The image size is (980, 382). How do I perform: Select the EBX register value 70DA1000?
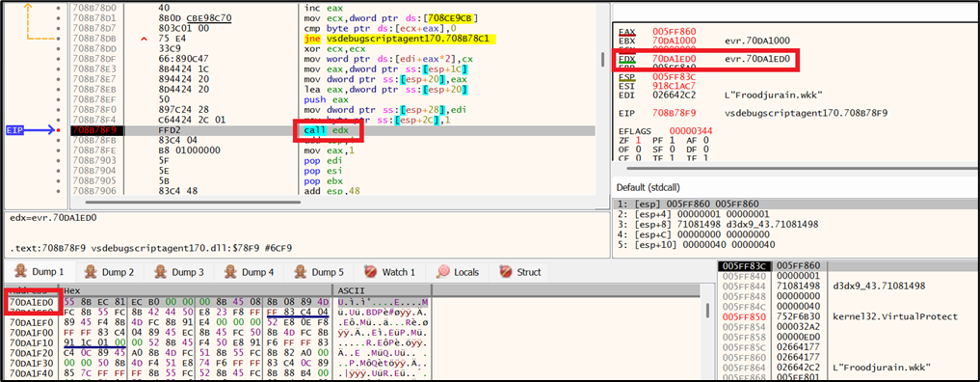675,41
